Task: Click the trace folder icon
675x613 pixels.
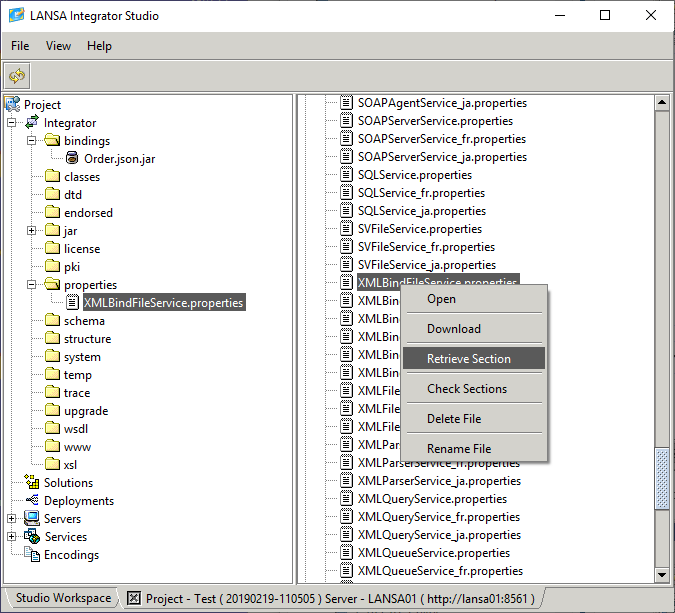Action: coord(53,392)
